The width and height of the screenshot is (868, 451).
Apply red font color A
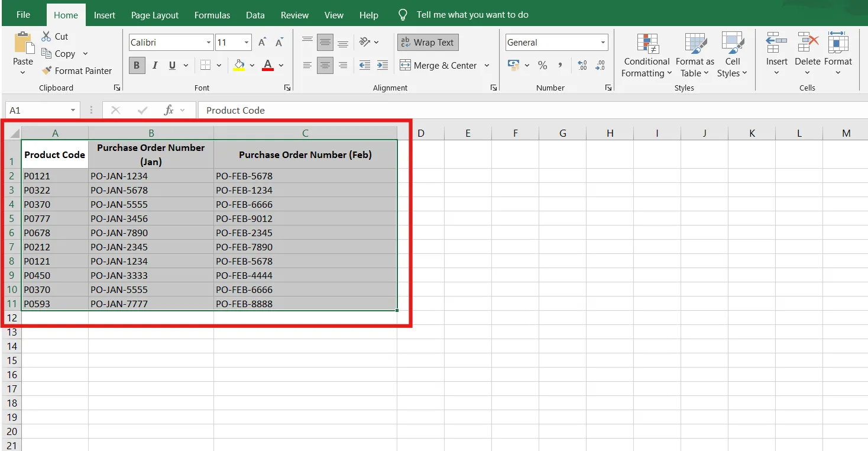pyautogui.click(x=268, y=65)
